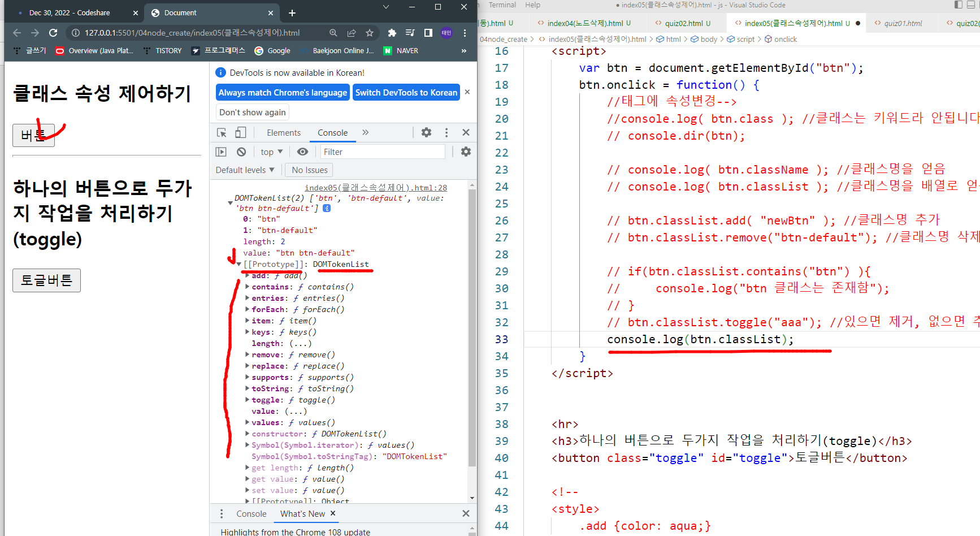Click the console Filter field
This screenshot has width=980, height=536.
383,152
